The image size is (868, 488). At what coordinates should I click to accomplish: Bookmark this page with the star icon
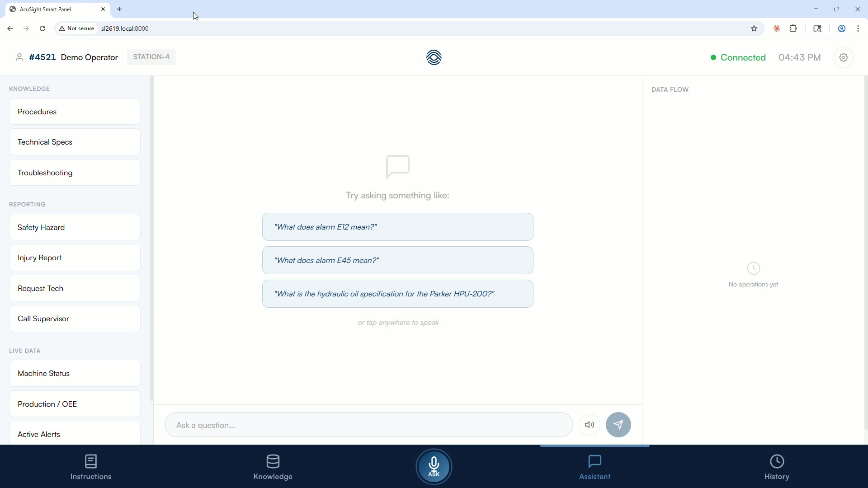pos(754,28)
